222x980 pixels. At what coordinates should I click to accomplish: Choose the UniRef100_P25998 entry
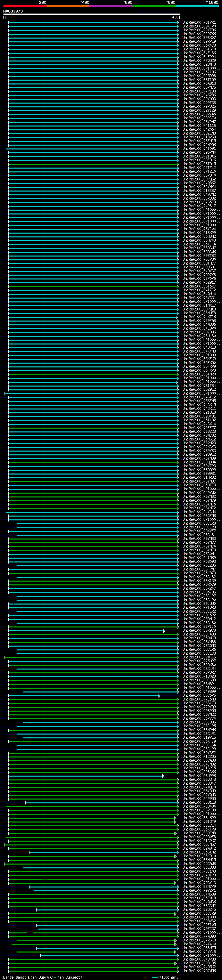[199, 76]
